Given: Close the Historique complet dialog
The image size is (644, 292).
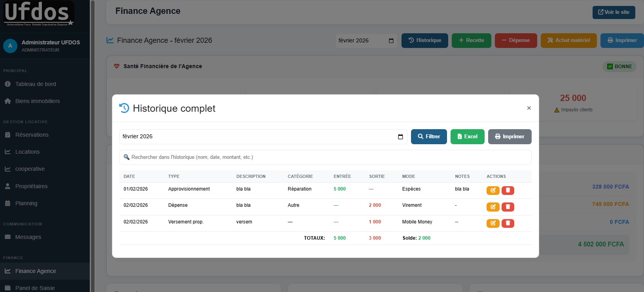Looking at the screenshot, I should click(528, 108).
